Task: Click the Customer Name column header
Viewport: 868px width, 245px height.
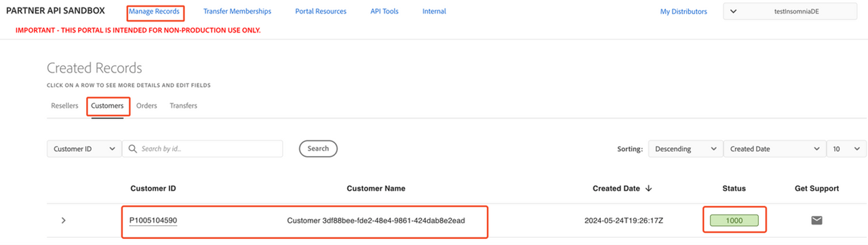Action: [x=376, y=188]
